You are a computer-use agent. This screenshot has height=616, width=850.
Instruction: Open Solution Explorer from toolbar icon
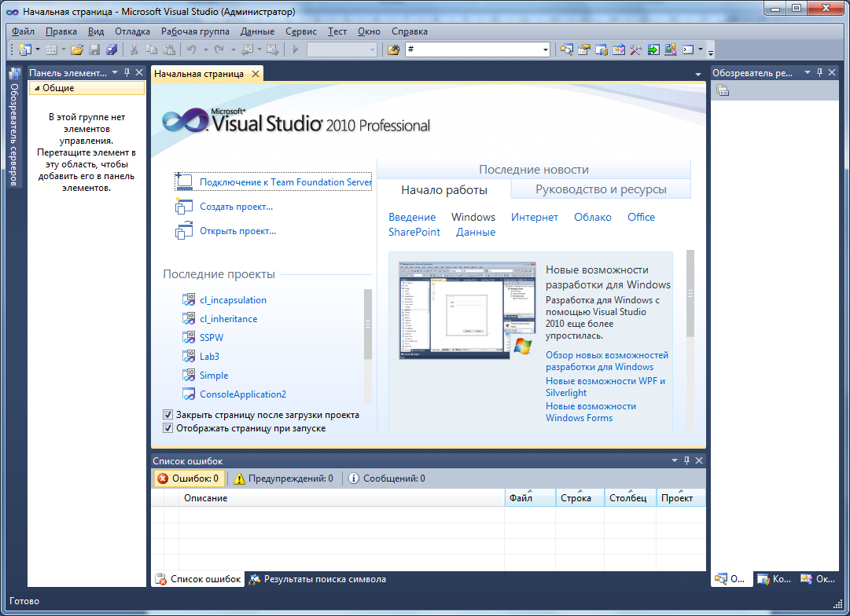click(566, 49)
